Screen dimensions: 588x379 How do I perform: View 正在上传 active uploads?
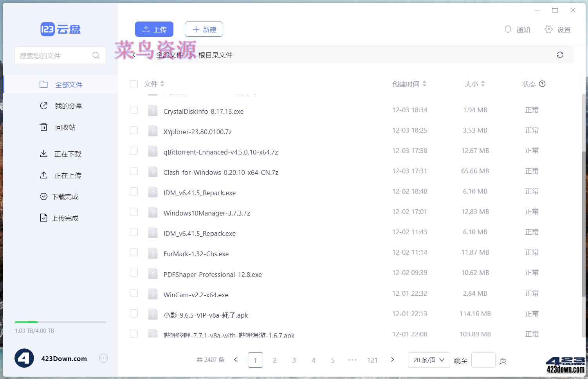[67, 175]
